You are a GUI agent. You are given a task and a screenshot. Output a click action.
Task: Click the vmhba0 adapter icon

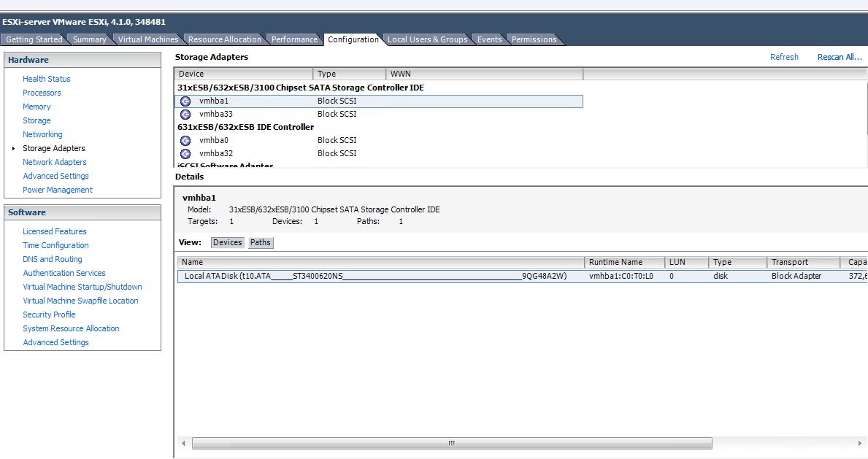(185, 141)
